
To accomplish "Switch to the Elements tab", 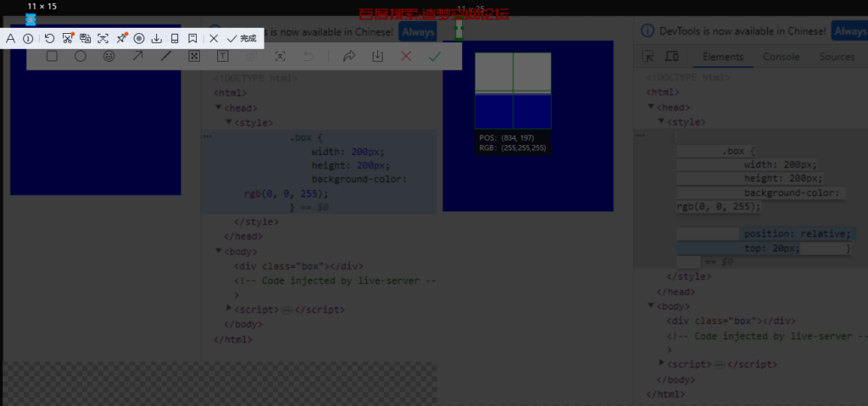I will pos(722,57).
